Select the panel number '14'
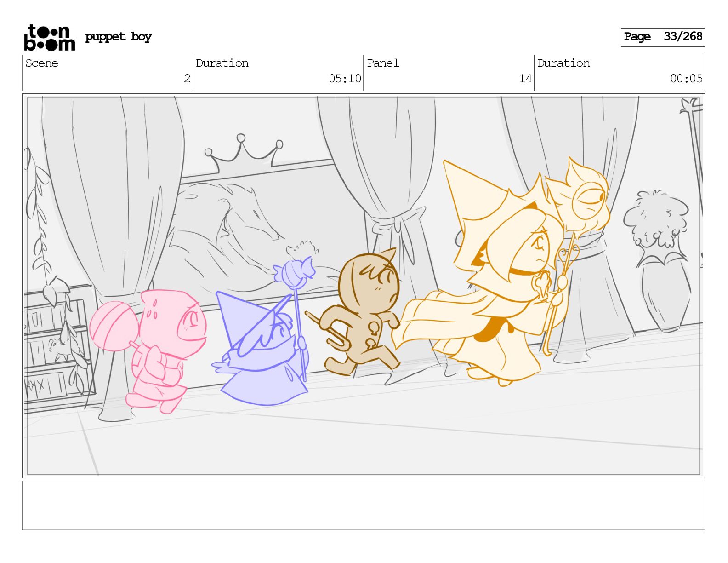The image size is (728, 563). tap(525, 79)
